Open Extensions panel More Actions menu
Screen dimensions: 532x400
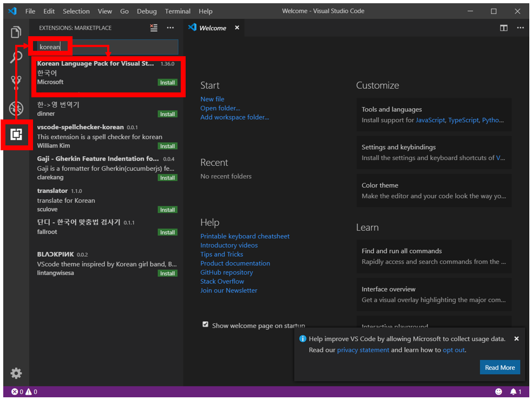tap(170, 28)
